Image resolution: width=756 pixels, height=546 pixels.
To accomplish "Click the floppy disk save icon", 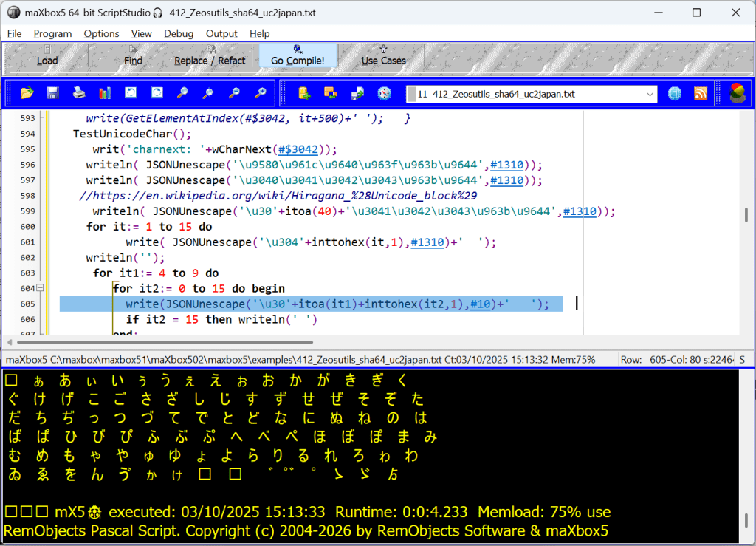I will (x=52, y=93).
